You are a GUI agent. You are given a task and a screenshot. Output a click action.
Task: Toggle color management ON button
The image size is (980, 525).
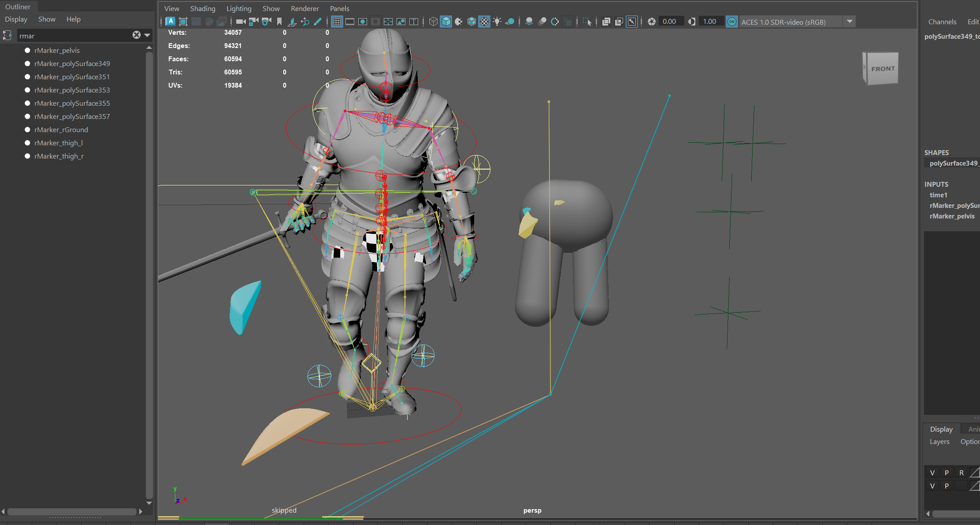[731, 22]
